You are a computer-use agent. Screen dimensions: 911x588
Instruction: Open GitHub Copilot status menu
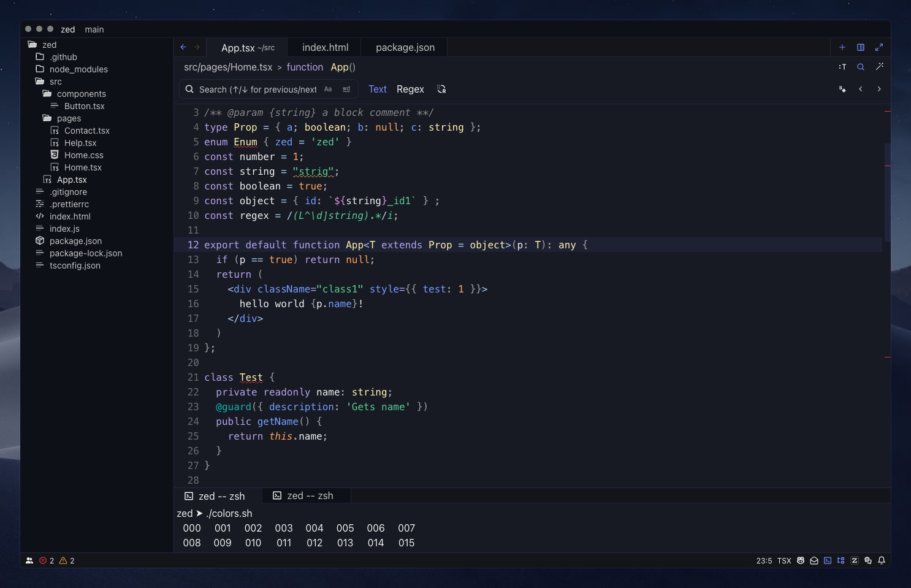tap(801, 560)
